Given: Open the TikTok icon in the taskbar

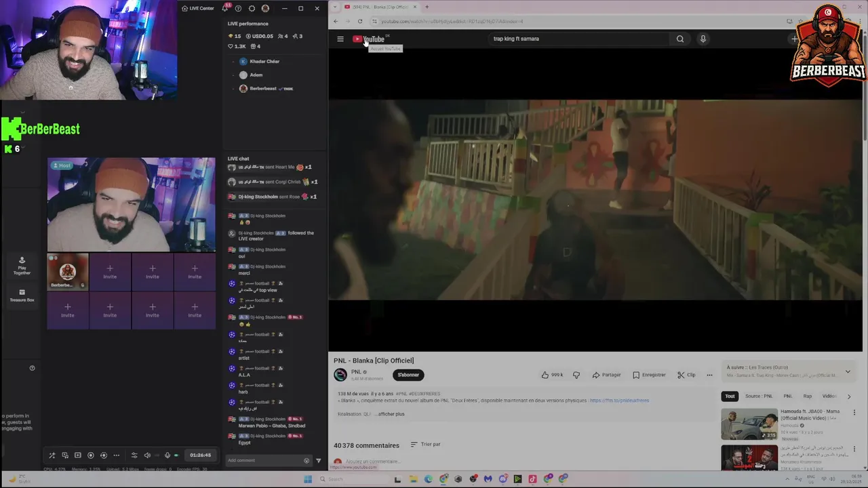Looking at the screenshot, I should [x=532, y=479].
